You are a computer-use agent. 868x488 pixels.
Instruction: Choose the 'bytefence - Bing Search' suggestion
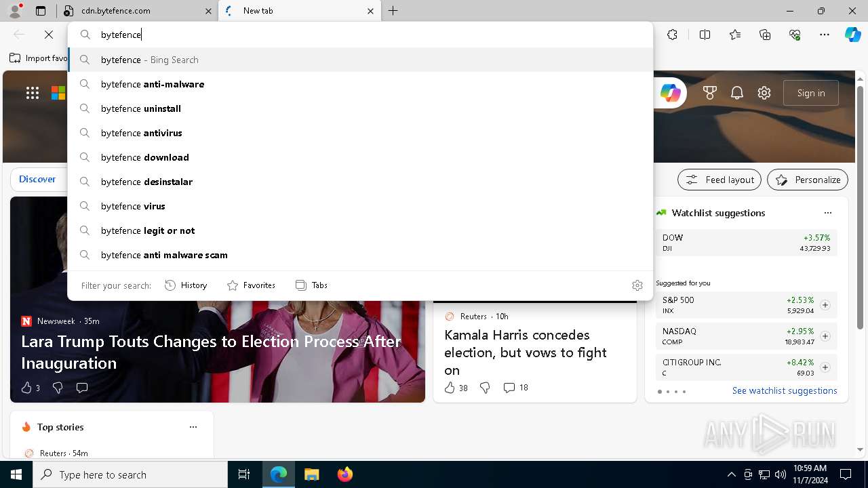pyautogui.click(x=360, y=60)
